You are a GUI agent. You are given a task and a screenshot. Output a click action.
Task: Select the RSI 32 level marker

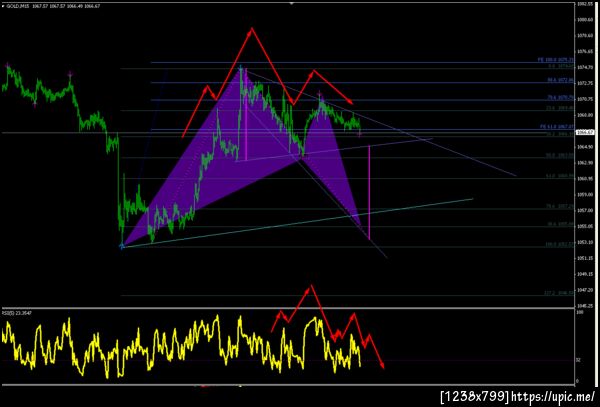(x=578, y=360)
